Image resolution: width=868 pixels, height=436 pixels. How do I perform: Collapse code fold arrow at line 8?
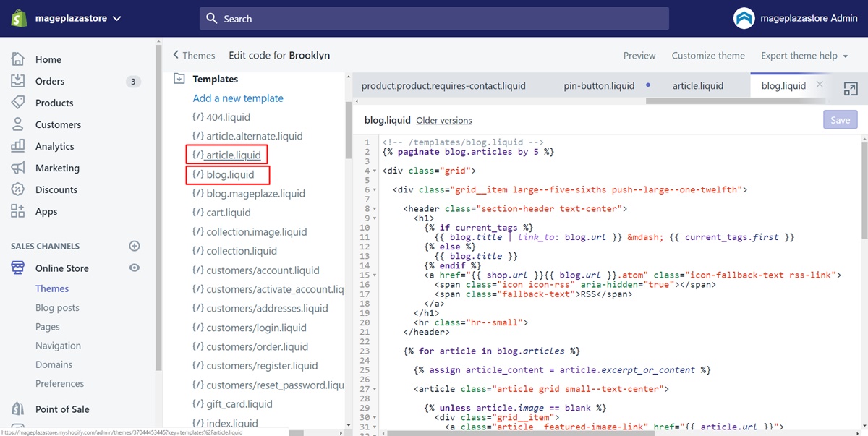coord(375,208)
